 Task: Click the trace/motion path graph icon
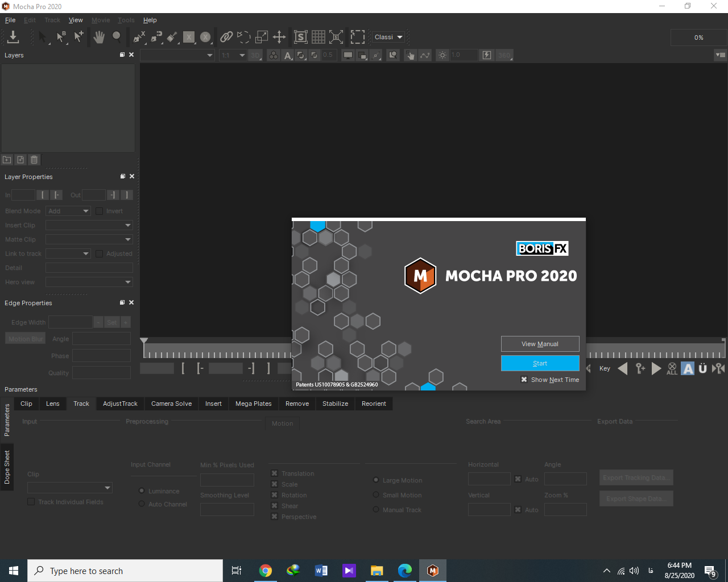(x=425, y=55)
